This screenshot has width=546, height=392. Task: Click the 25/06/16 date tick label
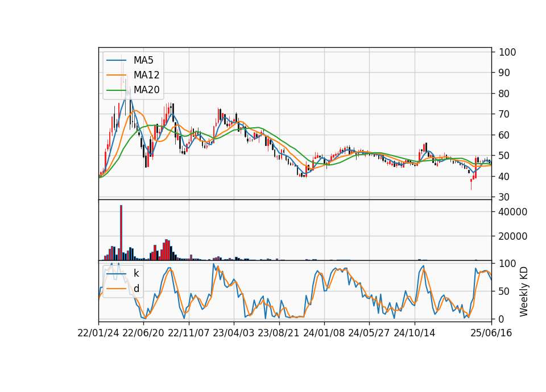[x=491, y=333]
